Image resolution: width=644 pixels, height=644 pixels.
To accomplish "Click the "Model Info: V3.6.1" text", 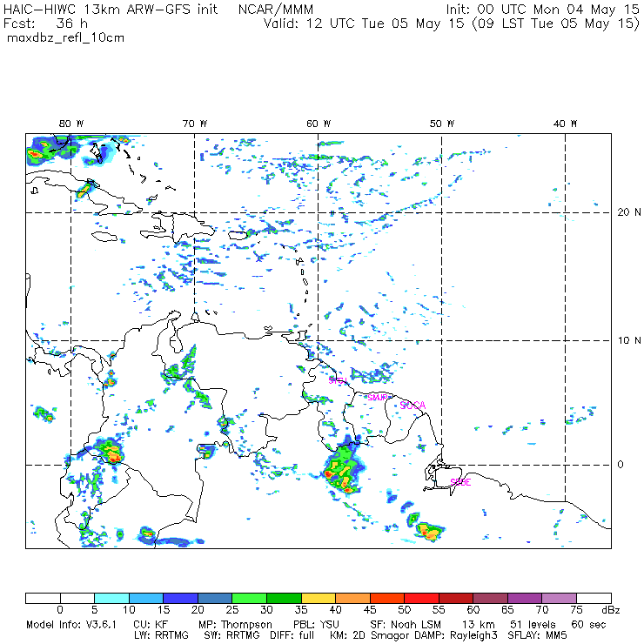I will (x=71, y=625).
